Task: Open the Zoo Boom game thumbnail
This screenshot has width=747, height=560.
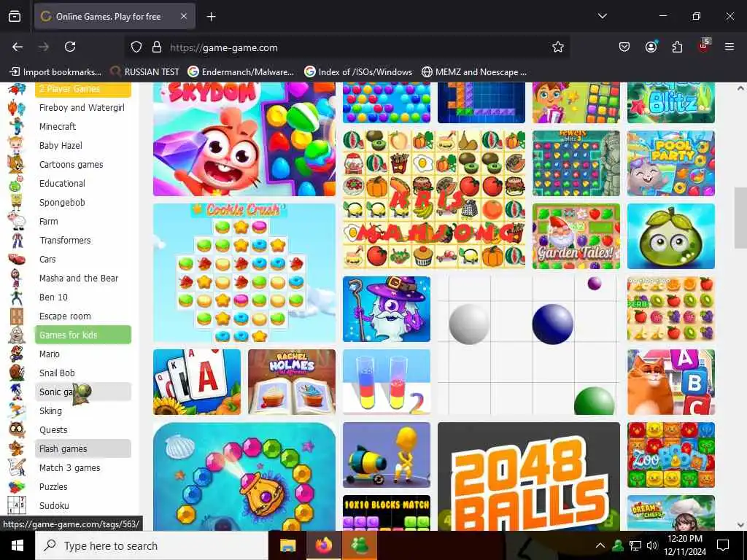Action: click(671, 455)
